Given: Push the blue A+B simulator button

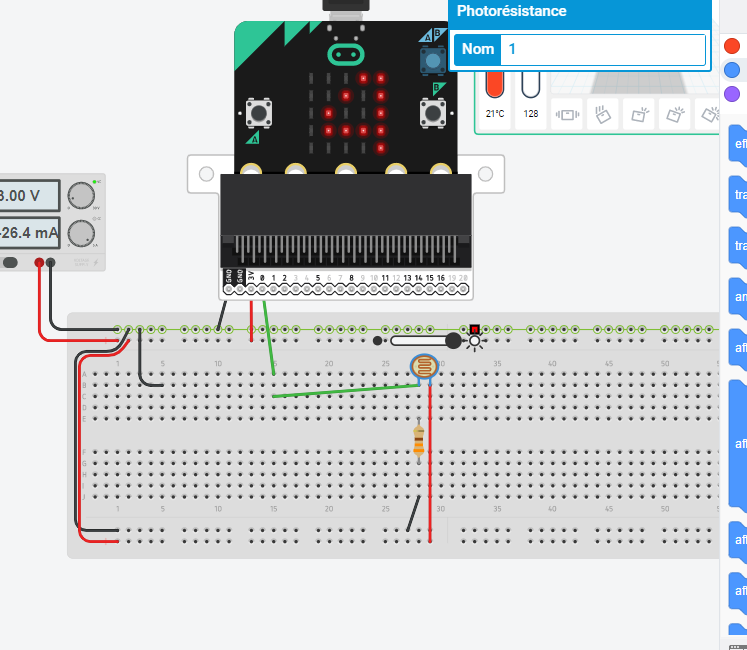Looking at the screenshot, I should pos(433,61).
